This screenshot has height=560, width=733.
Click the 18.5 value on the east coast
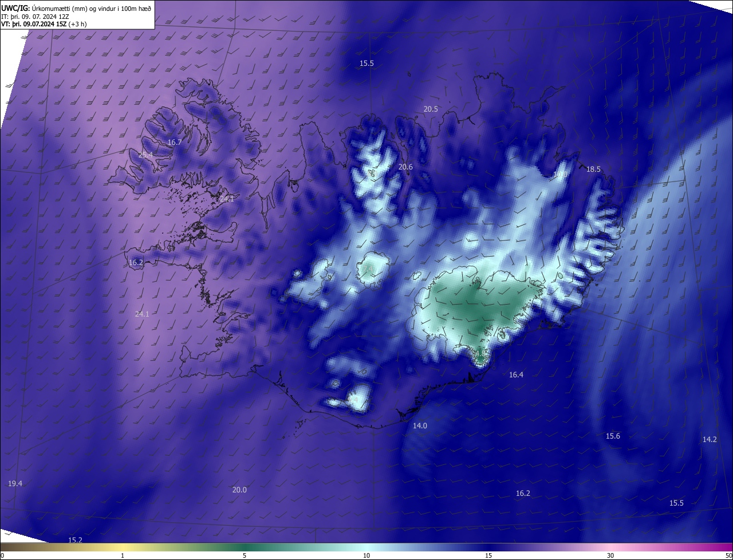[593, 169]
